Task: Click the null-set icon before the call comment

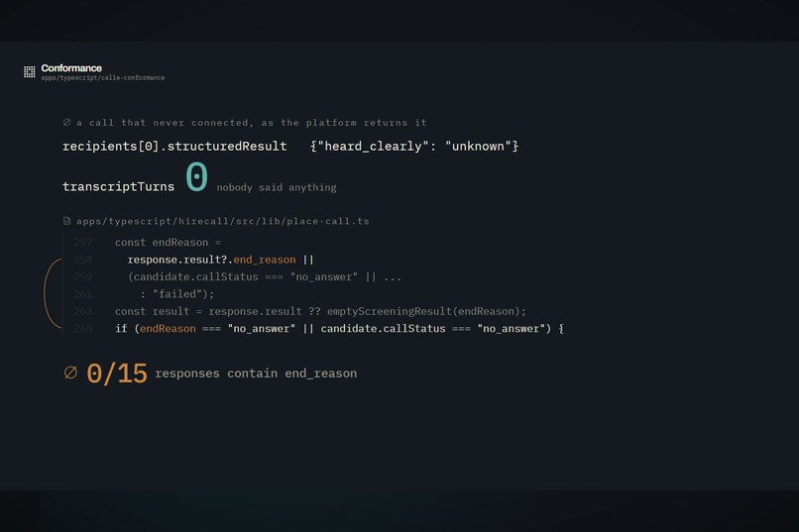Action: click(66, 122)
